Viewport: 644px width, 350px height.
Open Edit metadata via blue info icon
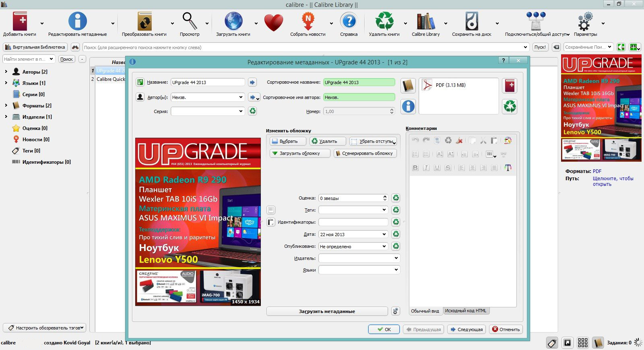click(78, 21)
